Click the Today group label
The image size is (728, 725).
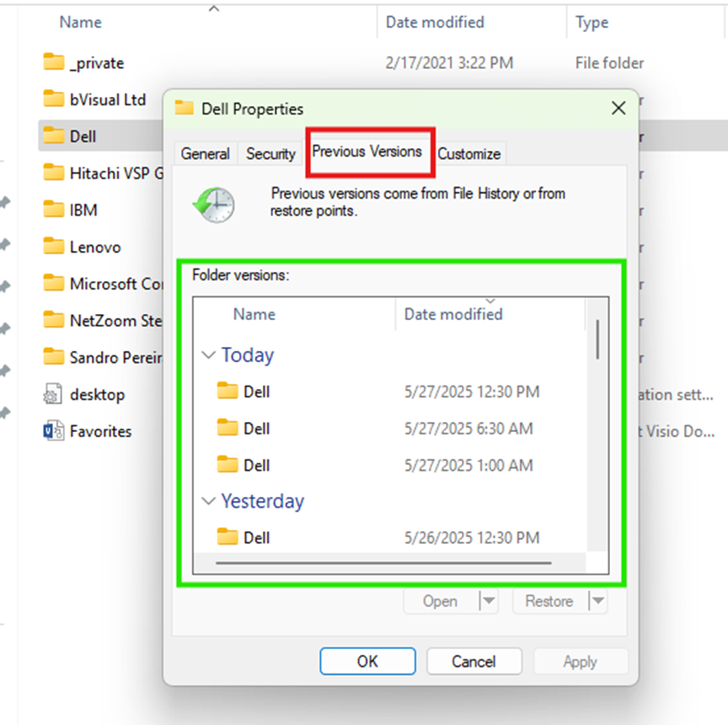[x=248, y=355]
